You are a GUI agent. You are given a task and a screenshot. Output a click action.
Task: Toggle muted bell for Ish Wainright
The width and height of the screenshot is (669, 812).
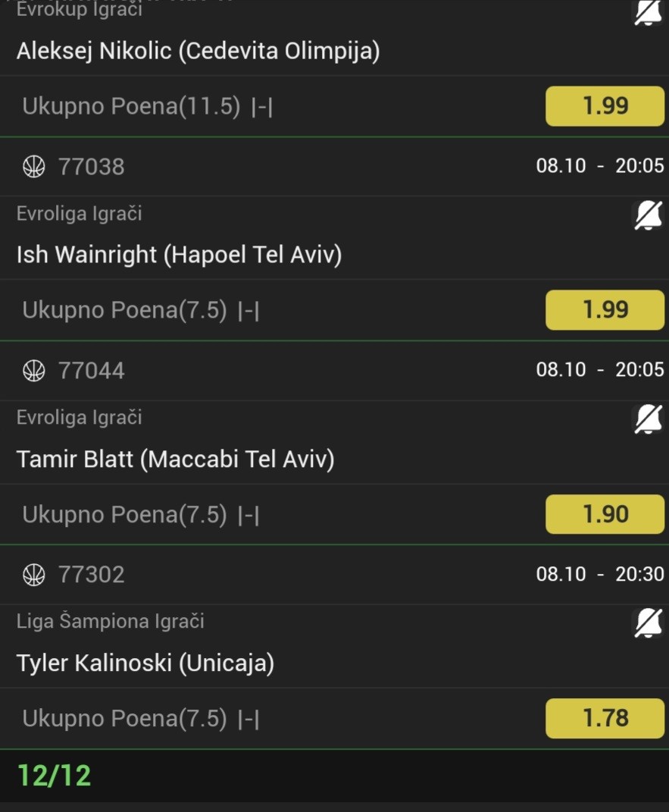coord(647,216)
